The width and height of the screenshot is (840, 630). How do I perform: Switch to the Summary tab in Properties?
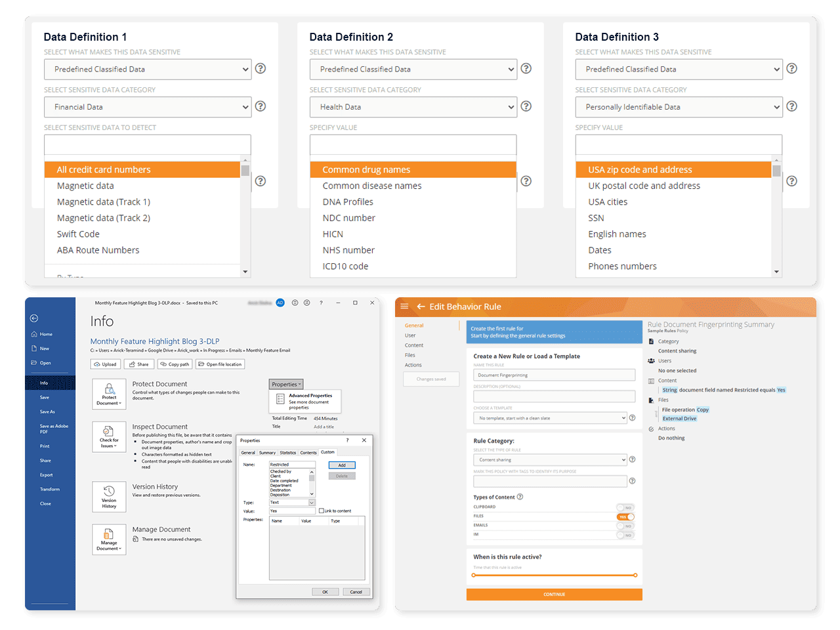click(x=267, y=452)
